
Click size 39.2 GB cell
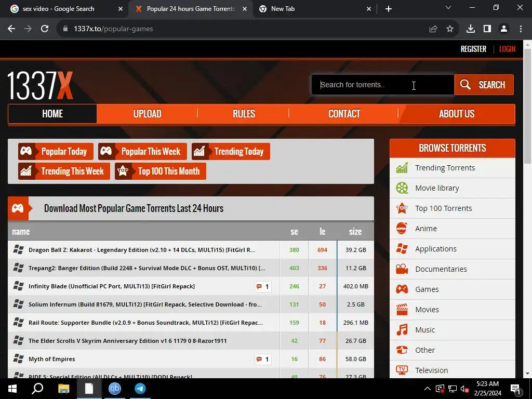pyautogui.click(x=355, y=250)
